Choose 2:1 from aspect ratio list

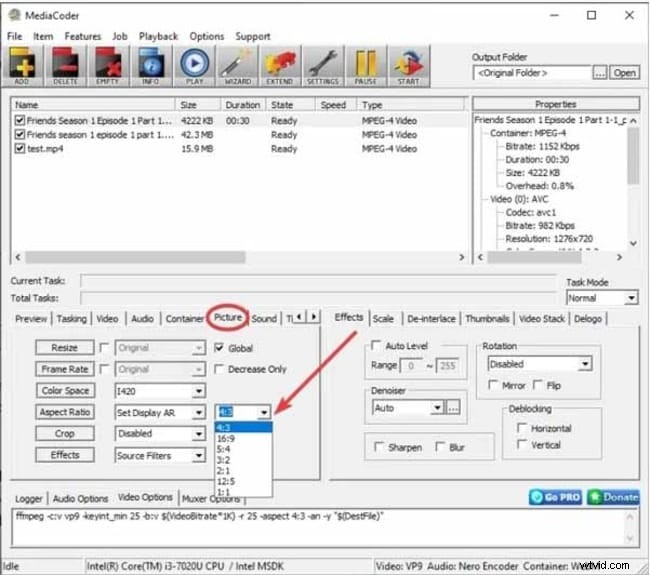point(243,471)
